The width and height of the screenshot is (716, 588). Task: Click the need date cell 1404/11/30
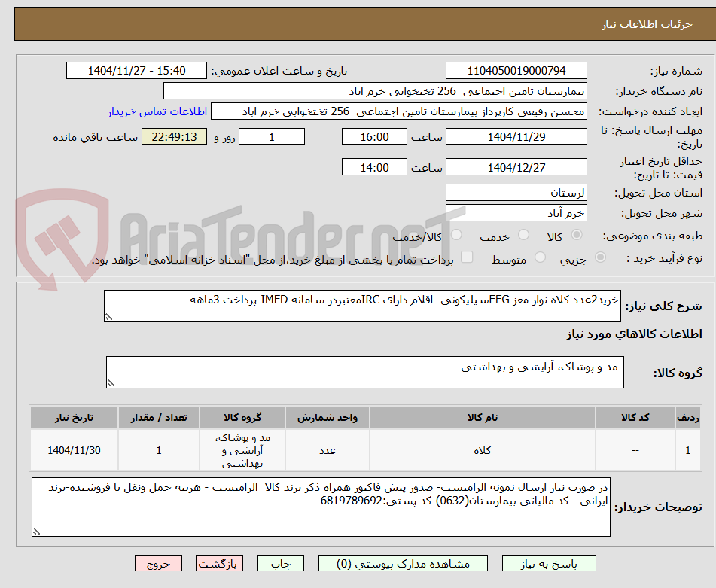click(x=74, y=450)
